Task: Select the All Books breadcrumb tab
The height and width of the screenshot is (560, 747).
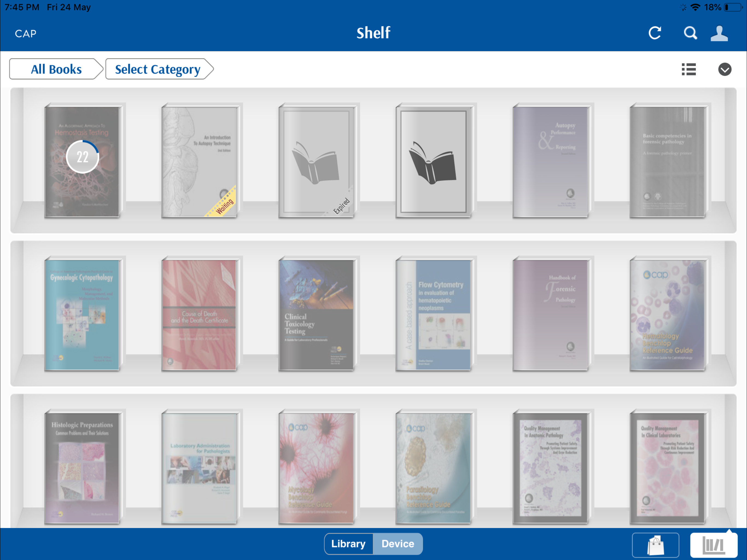Action: click(x=56, y=69)
